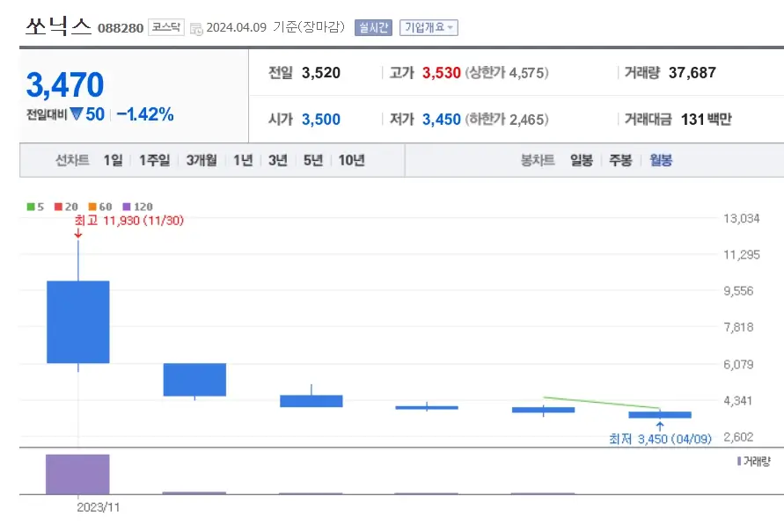Image resolution: width=784 pixels, height=532 pixels.
Task: Click the purple 120-day moving average swatch
Action: tap(128, 207)
